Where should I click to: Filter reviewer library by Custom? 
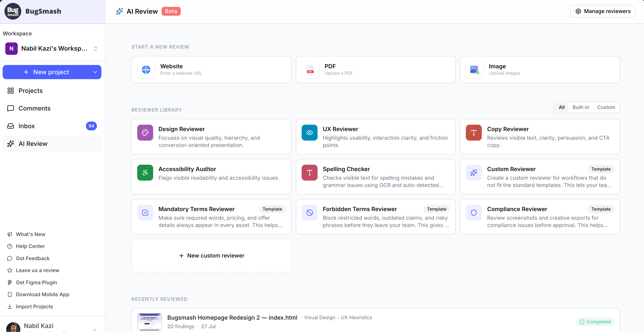tap(606, 107)
